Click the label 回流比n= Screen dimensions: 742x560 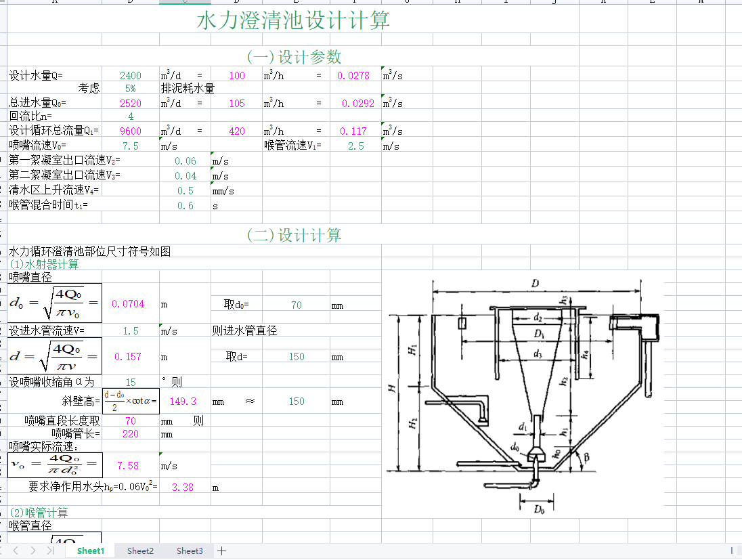coord(30,116)
